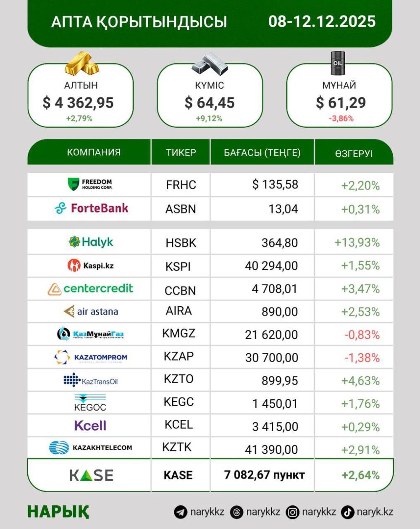The height and width of the screenshot is (529, 420).
Task: Click the ТИКЕР column header
Action: 181,153
